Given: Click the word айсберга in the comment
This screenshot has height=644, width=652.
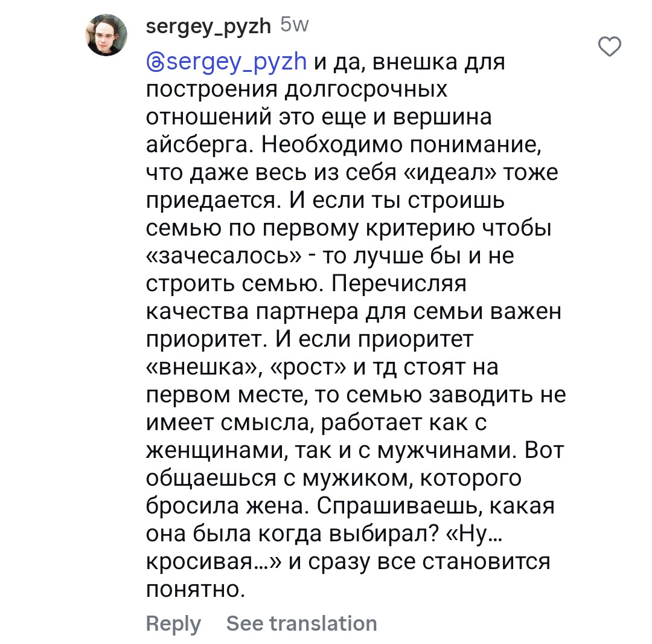Looking at the screenshot, I should (x=200, y=145).
